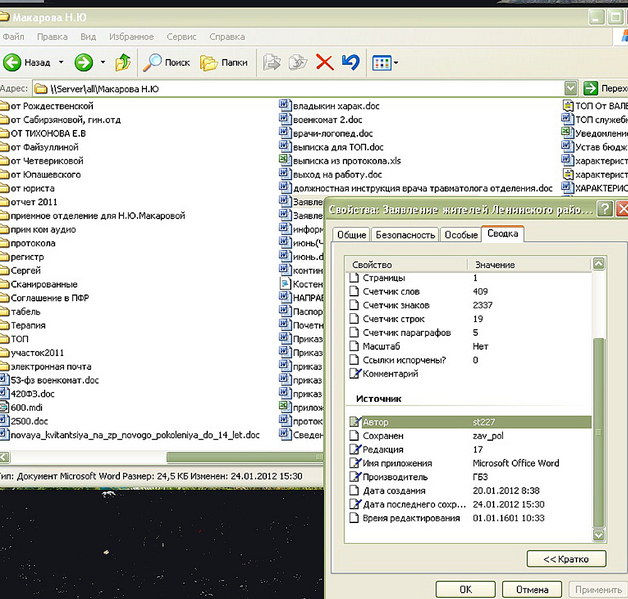Screen dimensions: 628x599
Task: Open the Назад history dropdown arrow
Action: (x=61, y=62)
